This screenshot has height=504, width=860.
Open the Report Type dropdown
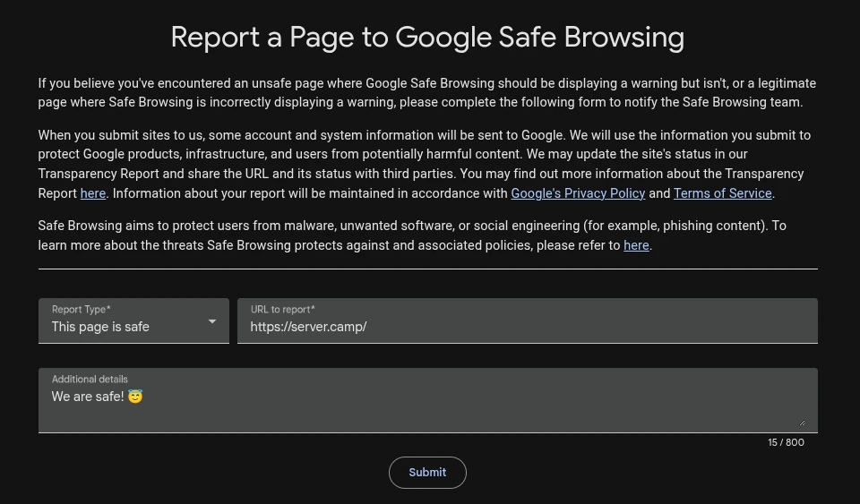[133, 320]
